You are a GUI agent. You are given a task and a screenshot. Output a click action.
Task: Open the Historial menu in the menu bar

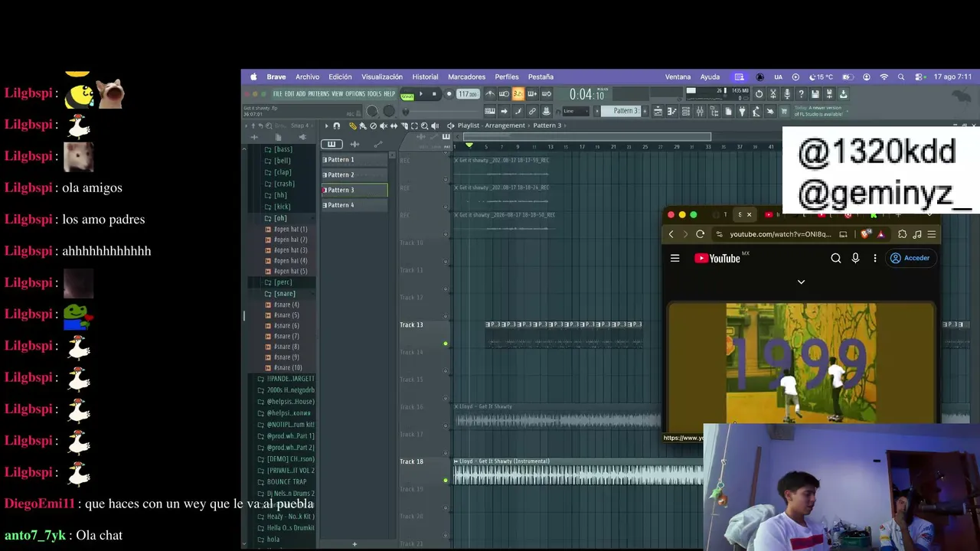point(425,77)
